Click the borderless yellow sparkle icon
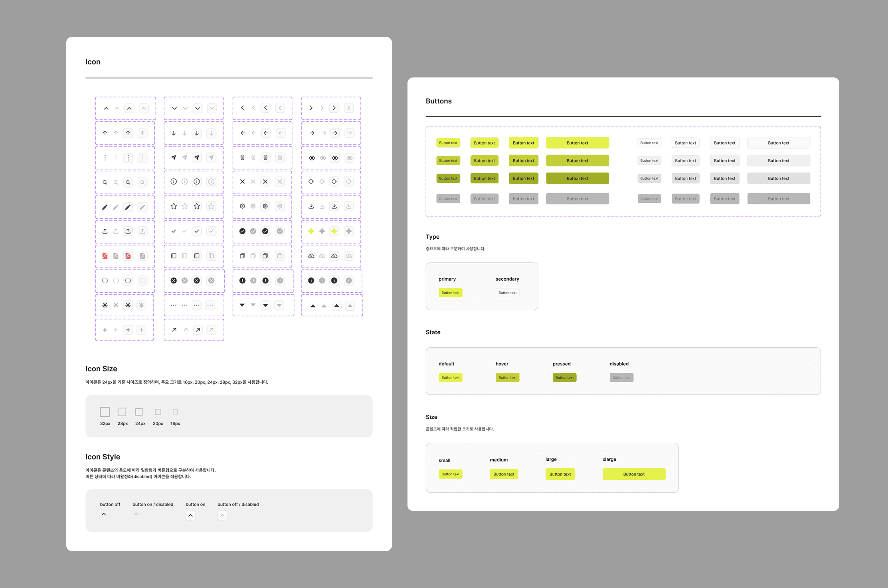This screenshot has width=888, height=588. 311,231
